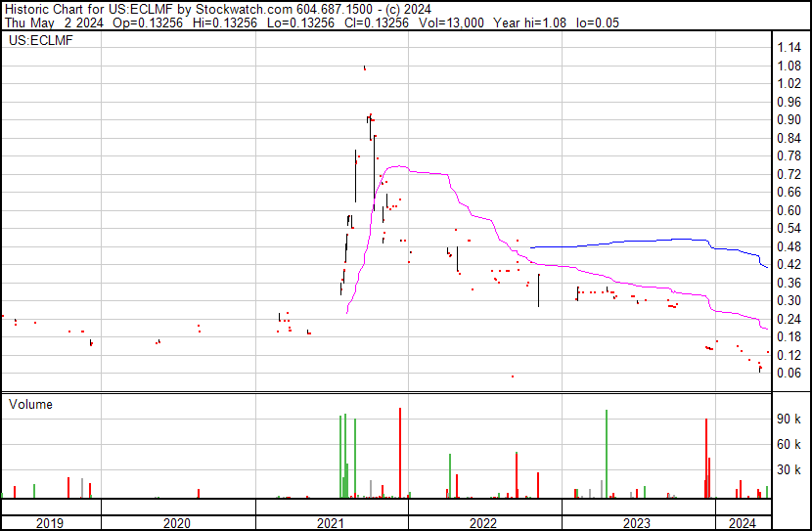Click the 30 k volume axis label
Screen dimensions: 812x531
(789, 470)
